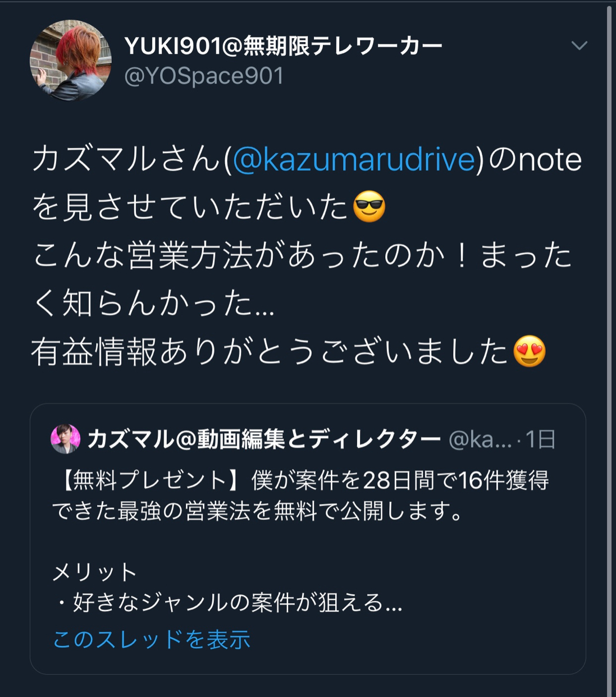The width and height of the screenshot is (616, 697).
Task: Show the thread via このスレッドを表示
Action: point(151,639)
